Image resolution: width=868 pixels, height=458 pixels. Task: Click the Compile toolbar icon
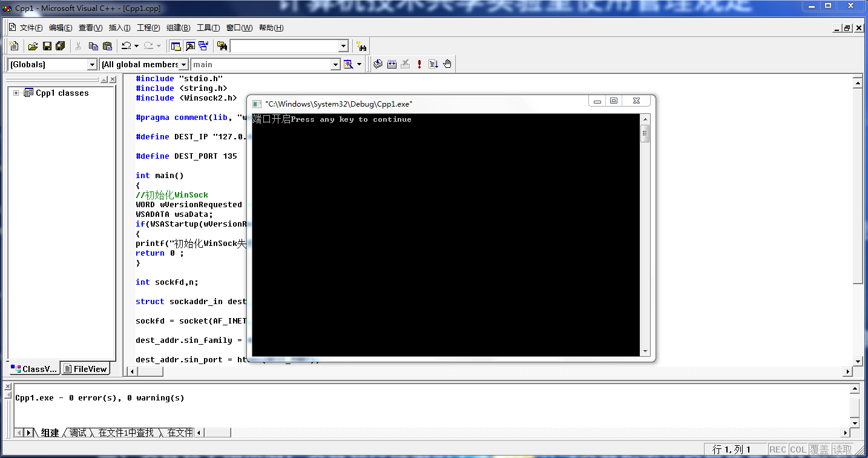(378, 64)
